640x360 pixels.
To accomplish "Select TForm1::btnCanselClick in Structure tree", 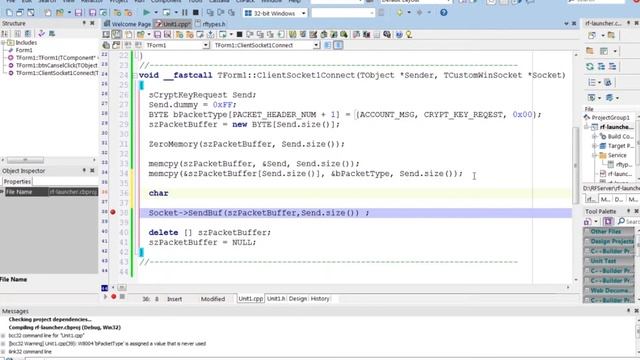I will 57,65.
